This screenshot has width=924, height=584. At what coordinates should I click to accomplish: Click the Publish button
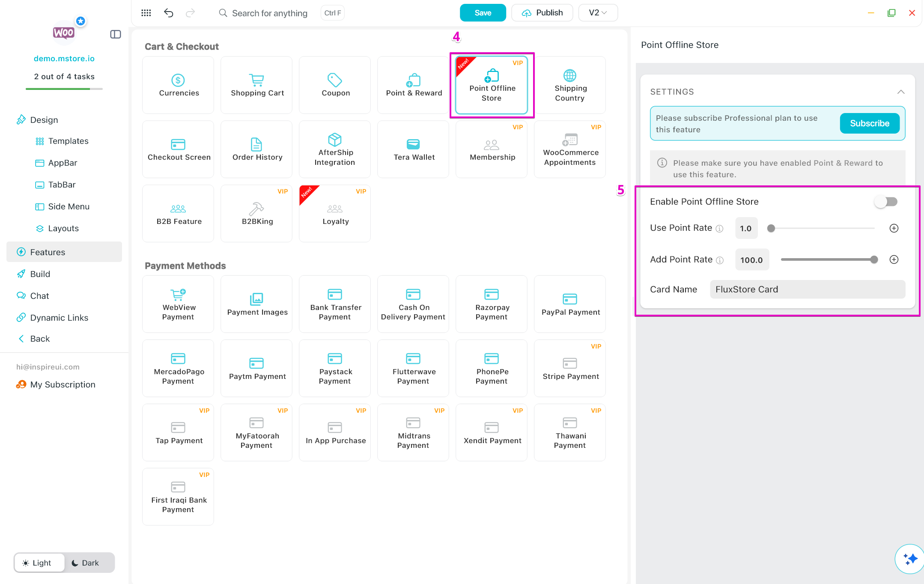pyautogui.click(x=542, y=13)
